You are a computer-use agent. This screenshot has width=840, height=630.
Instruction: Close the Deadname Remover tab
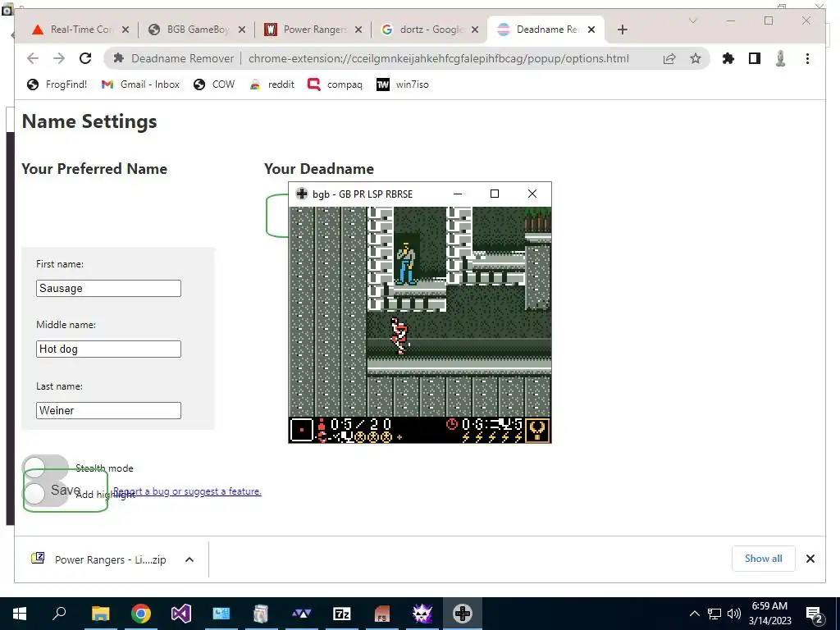coord(591,30)
